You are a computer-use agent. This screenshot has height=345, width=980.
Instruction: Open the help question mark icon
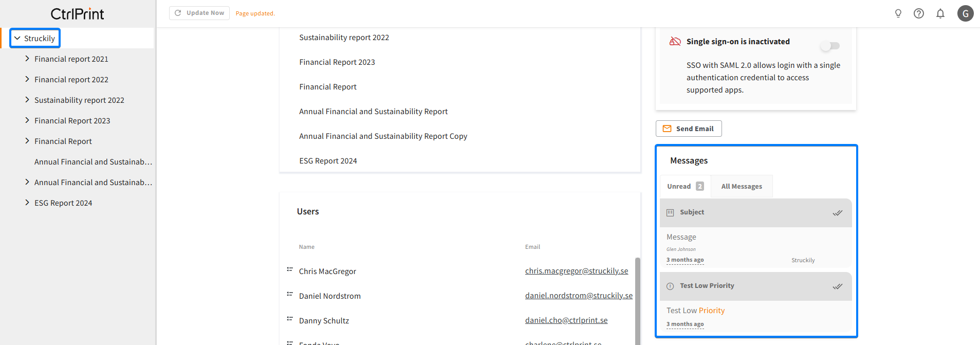919,13
